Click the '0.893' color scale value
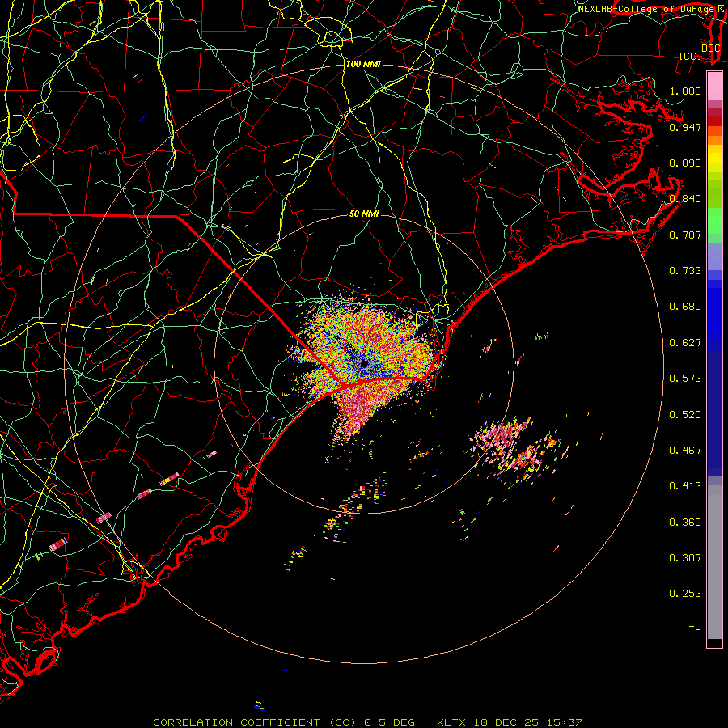 (685, 163)
